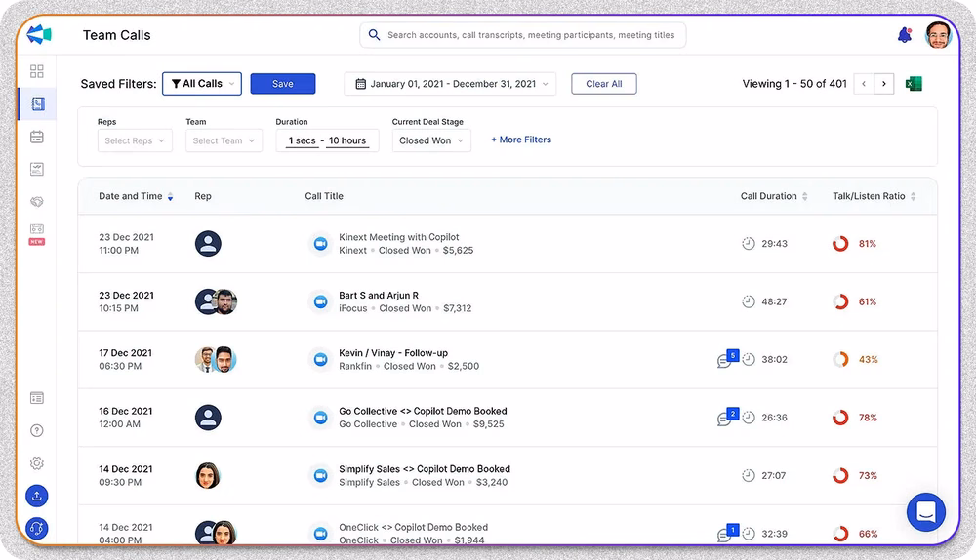This screenshot has height=560, width=976.
Task: Open the Select Team dropdown
Action: coord(224,140)
